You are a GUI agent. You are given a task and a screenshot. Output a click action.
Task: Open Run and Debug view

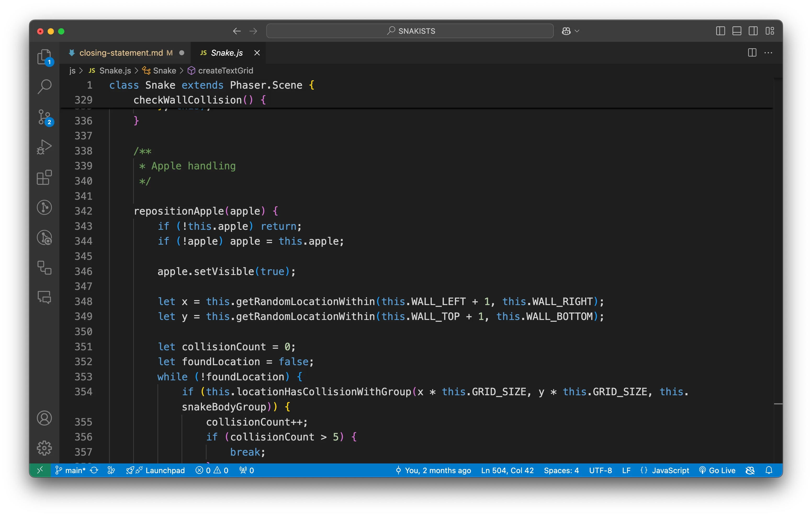click(x=44, y=147)
